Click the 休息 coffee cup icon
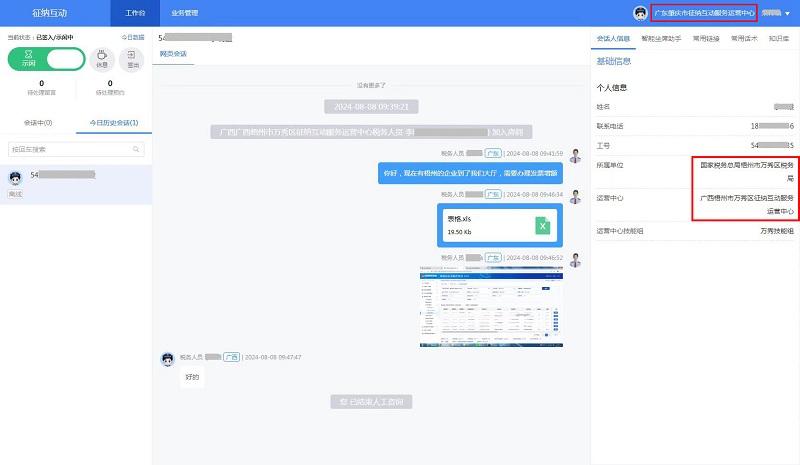This screenshot has width=800, height=465. click(x=102, y=58)
